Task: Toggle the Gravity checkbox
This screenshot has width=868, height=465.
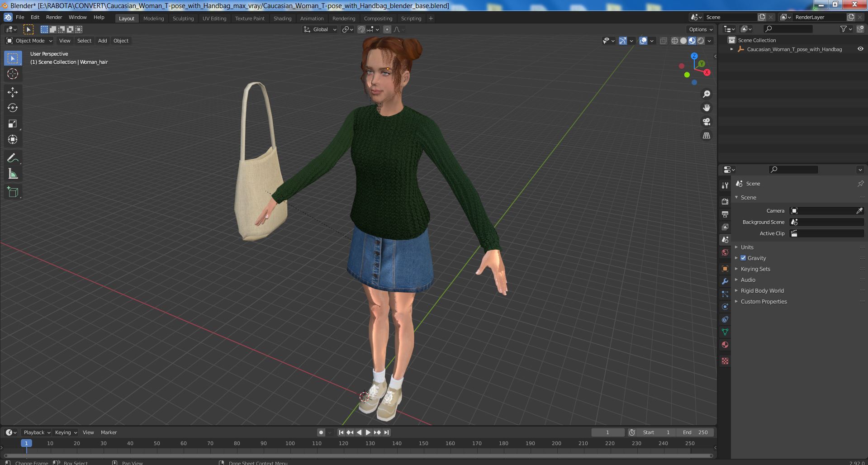Action: tap(743, 258)
